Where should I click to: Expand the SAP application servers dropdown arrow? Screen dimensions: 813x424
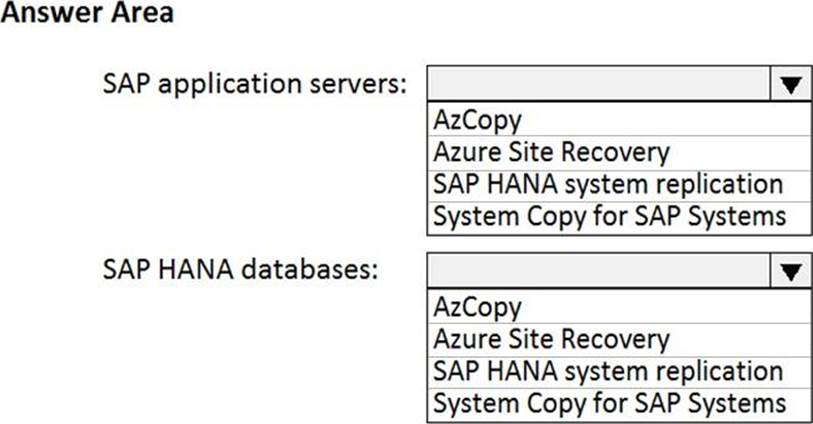790,85
